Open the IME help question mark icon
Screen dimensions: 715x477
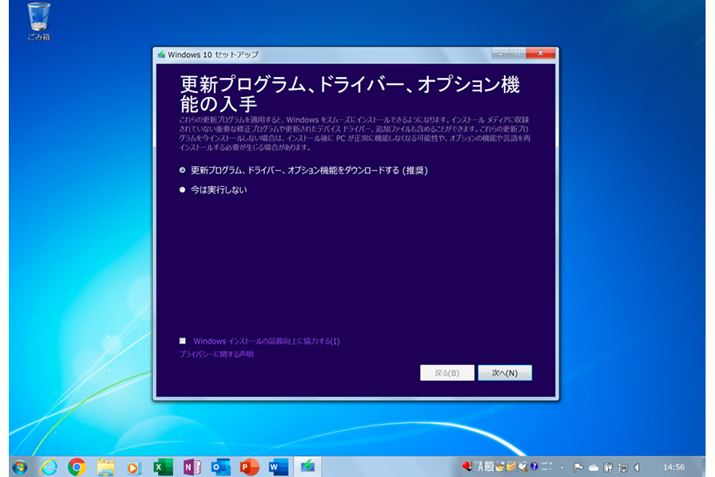coord(534,467)
